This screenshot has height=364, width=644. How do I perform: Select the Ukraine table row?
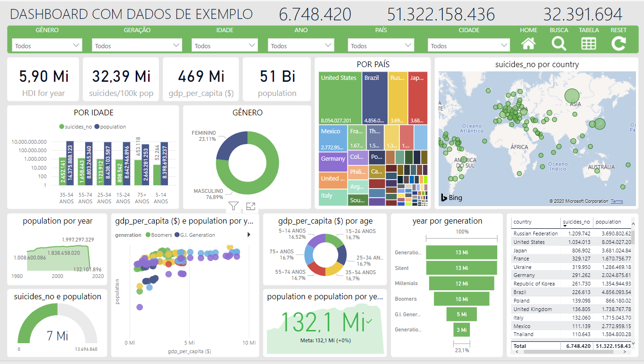pos(572,267)
